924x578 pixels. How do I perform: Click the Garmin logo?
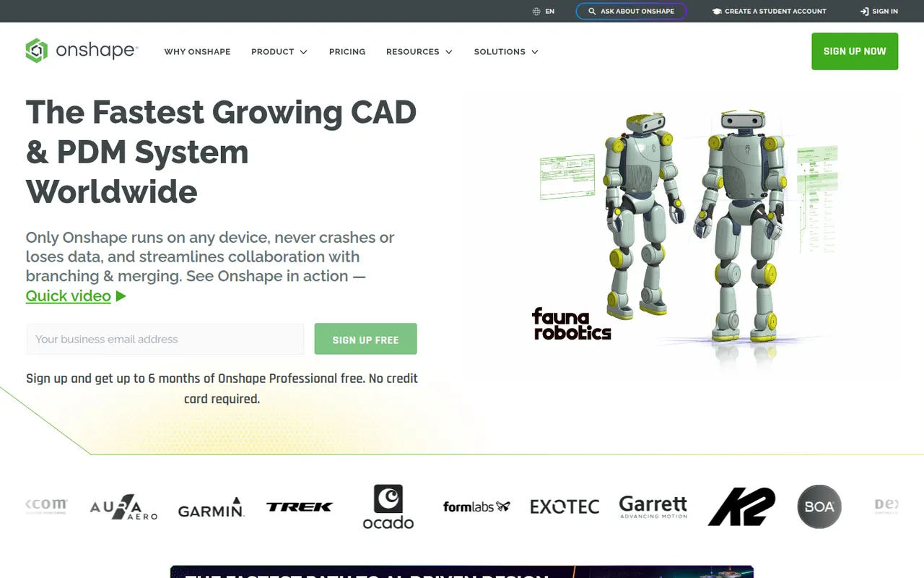pos(211,507)
